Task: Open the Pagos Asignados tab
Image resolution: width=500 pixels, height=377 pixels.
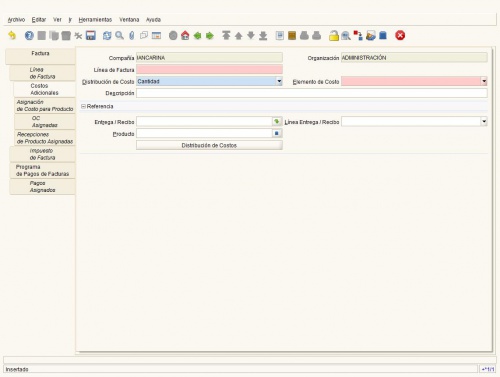Action: pos(42,186)
